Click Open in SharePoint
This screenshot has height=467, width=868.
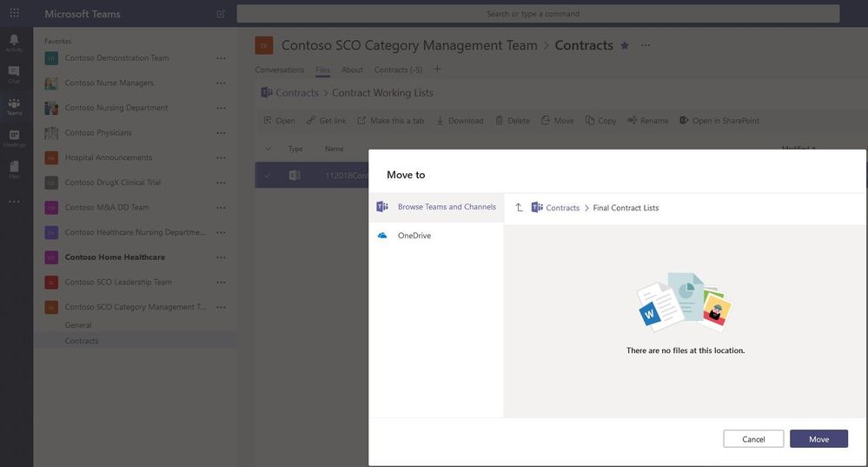[x=719, y=120]
